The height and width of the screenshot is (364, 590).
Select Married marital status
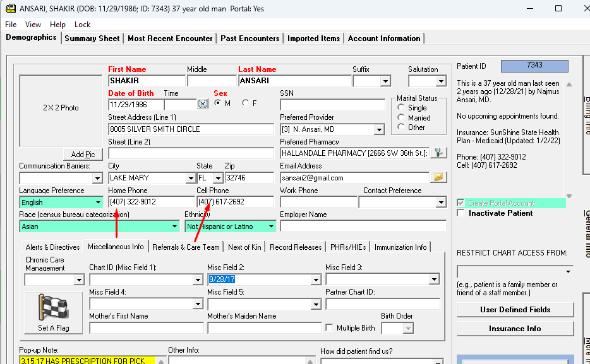(401, 117)
